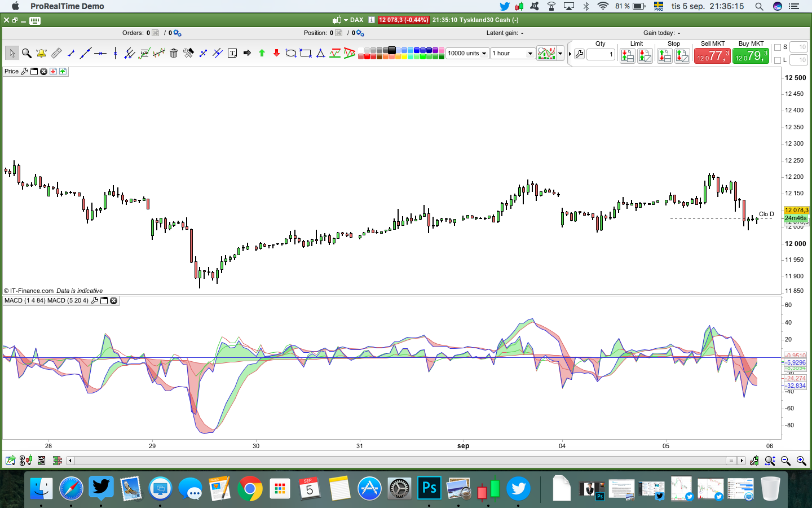
Task: Click the position settings gear icon
Action: point(360,33)
